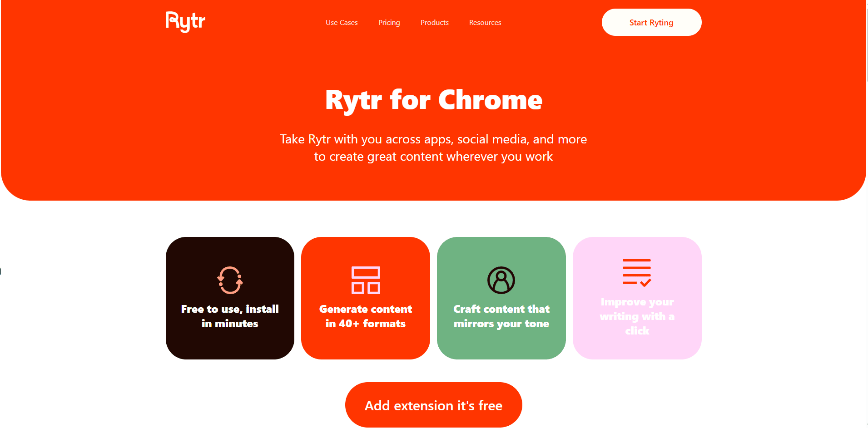Click the text lines checkmark icon
Screen dimensions: 868x428
click(x=637, y=272)
